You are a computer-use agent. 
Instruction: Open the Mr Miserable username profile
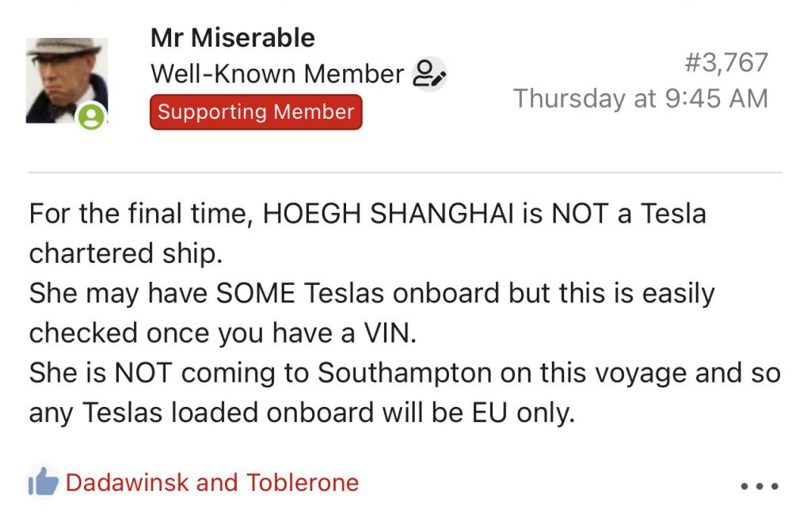pos(232,37)
